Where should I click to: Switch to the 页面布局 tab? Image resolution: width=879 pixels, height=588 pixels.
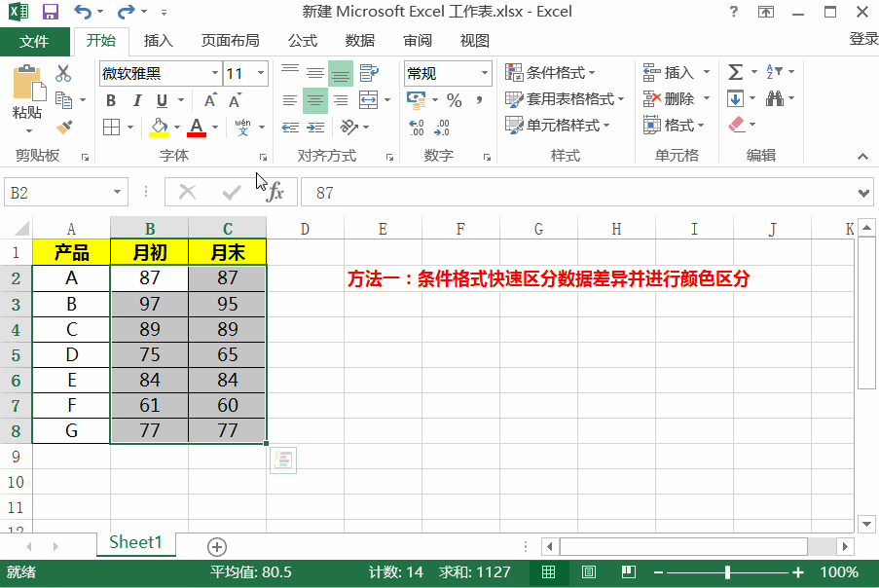point(231,41)
